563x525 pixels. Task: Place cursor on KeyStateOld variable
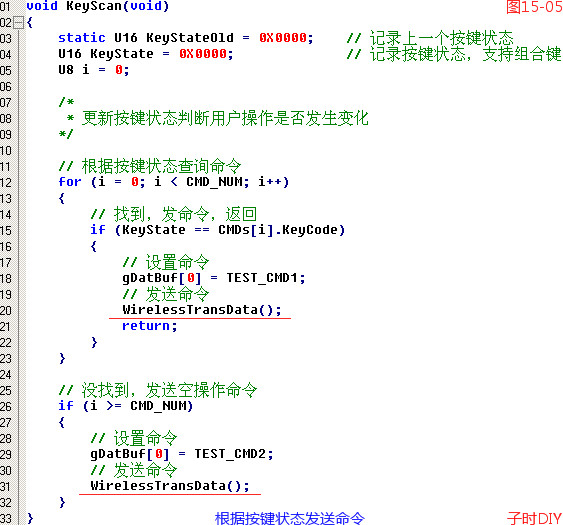click(190, 38)
